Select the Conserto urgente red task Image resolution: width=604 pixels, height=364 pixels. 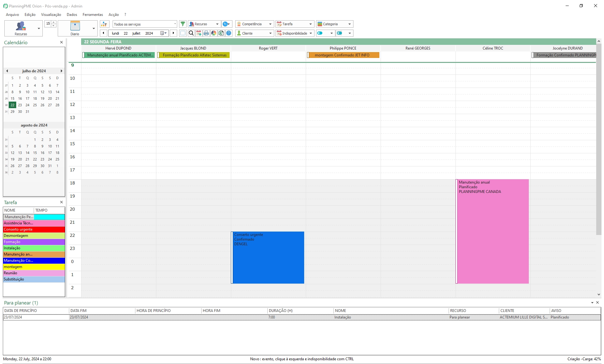point(34,229)
